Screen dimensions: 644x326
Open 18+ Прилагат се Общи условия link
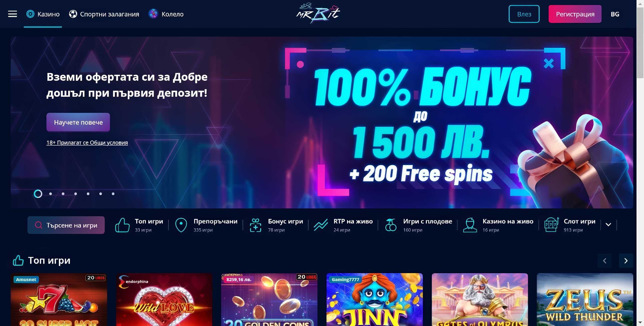click(x=87, y=143)
